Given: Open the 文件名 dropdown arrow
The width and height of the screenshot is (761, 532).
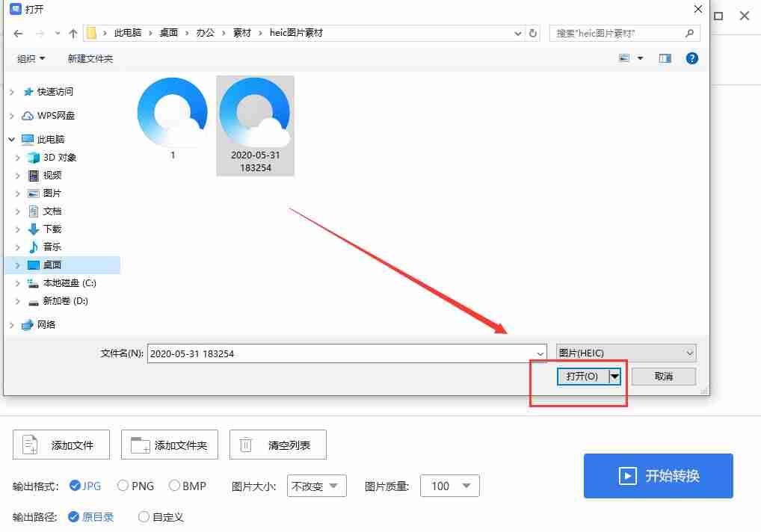Looking at the screenshot, I should 540,353.
